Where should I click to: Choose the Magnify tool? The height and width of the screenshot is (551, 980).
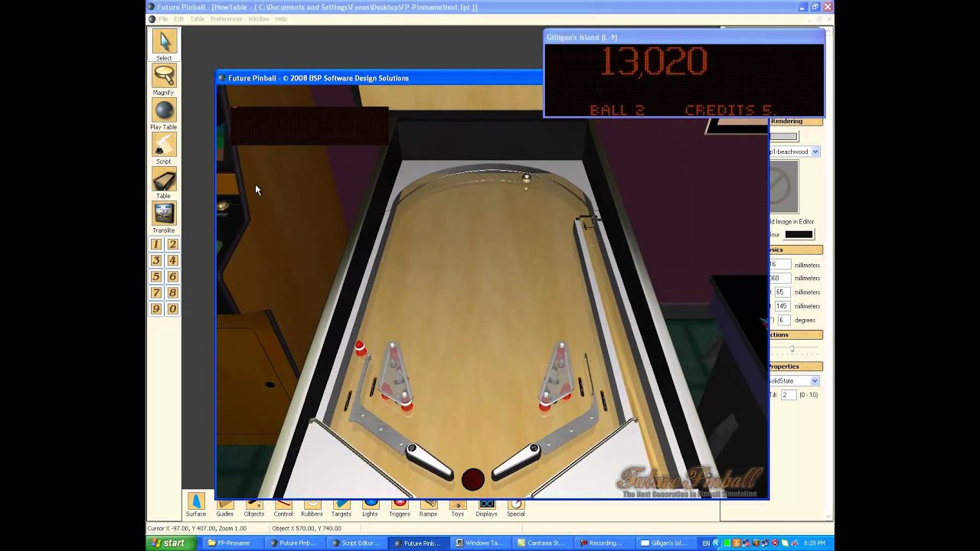point(164,76)
